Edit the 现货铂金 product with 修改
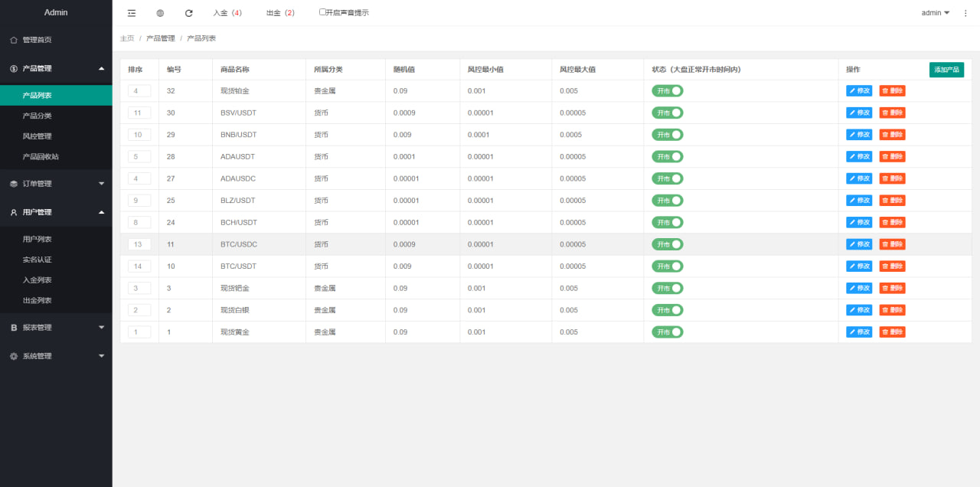980x487 pixels. click(859, 90)
